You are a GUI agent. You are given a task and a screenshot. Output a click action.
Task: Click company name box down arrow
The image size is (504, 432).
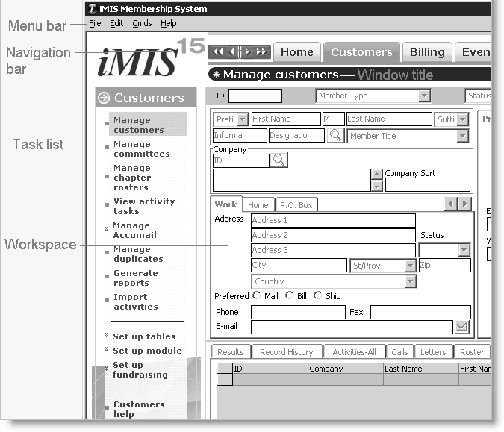tap(377, 186)
